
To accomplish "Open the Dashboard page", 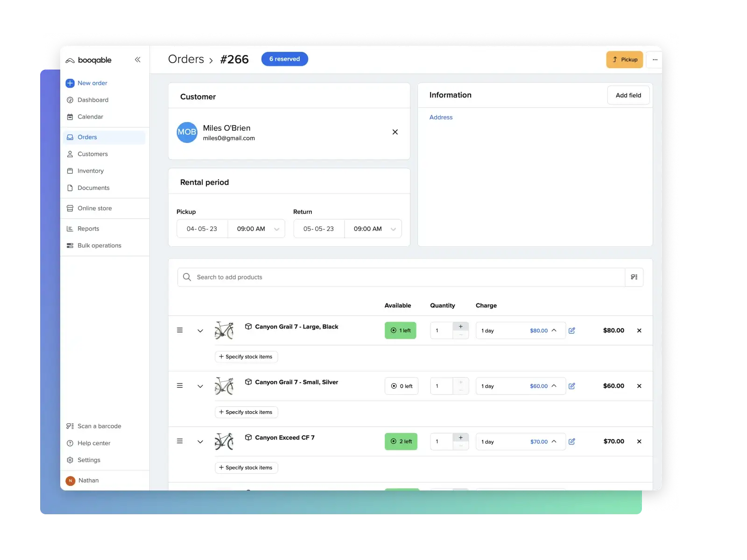I will click(x=88, y=100).
